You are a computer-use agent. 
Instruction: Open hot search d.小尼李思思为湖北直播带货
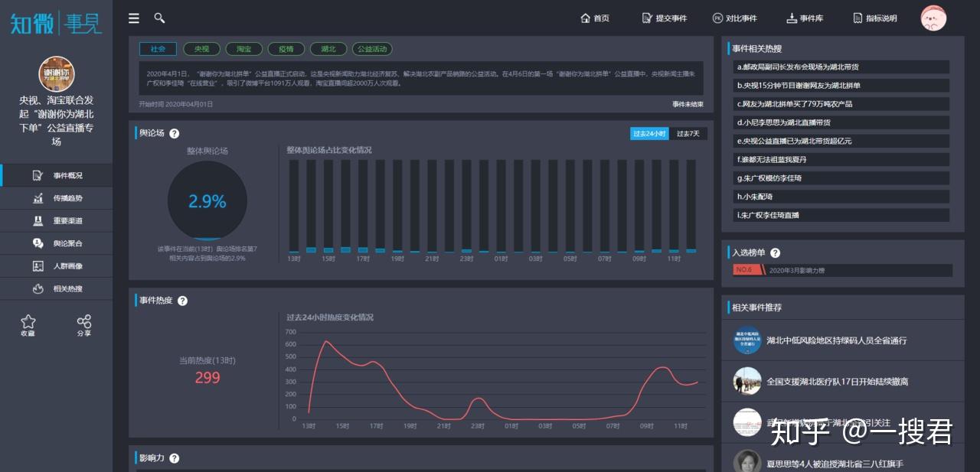click(x=841, y=122)
